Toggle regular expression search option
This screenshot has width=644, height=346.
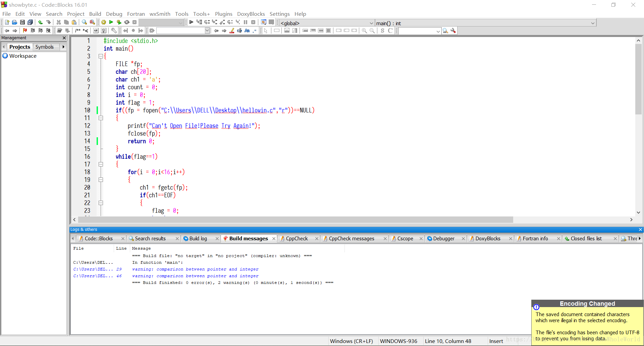pos(255,31)
